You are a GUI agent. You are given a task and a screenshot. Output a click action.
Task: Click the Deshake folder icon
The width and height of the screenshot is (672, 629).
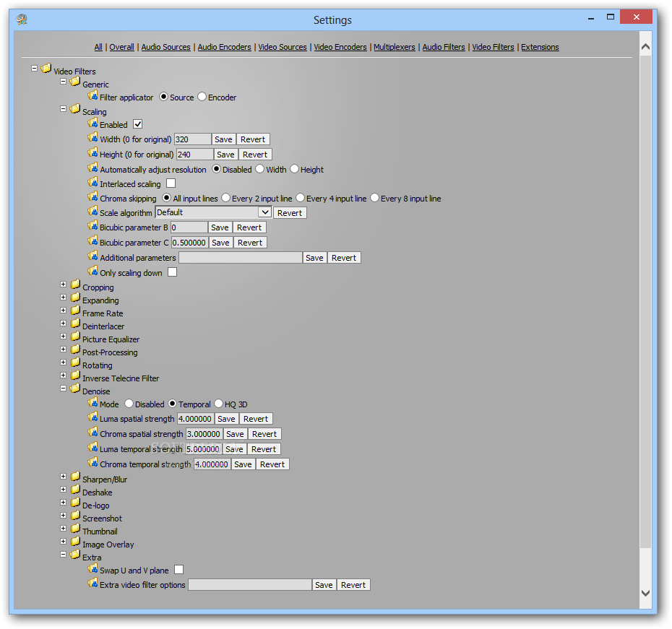(x=75, y=490)
